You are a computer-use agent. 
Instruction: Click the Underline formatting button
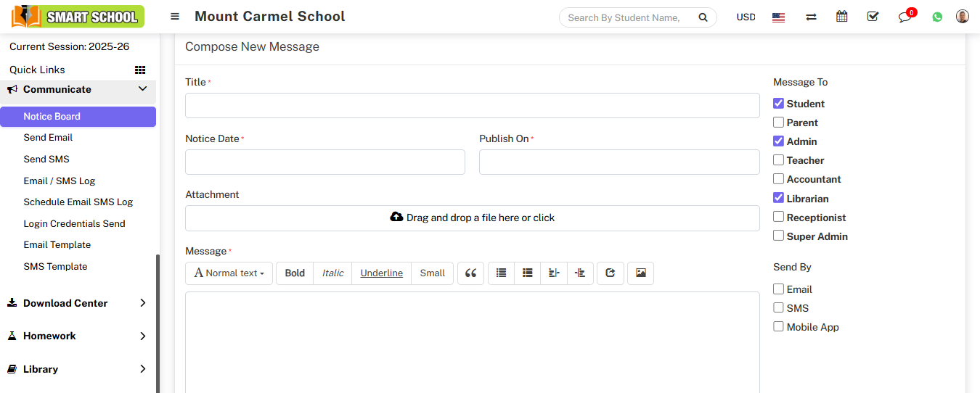(x=381, y=273)
